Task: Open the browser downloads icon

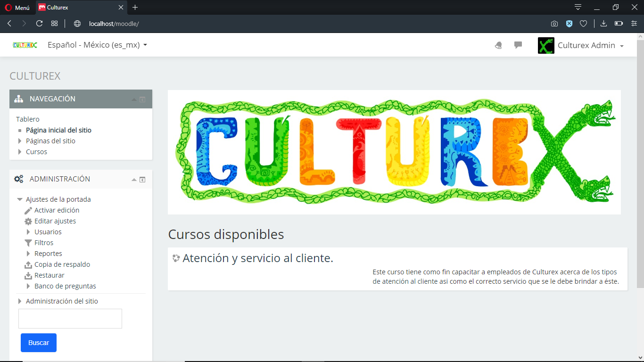Action: [603, 24]
